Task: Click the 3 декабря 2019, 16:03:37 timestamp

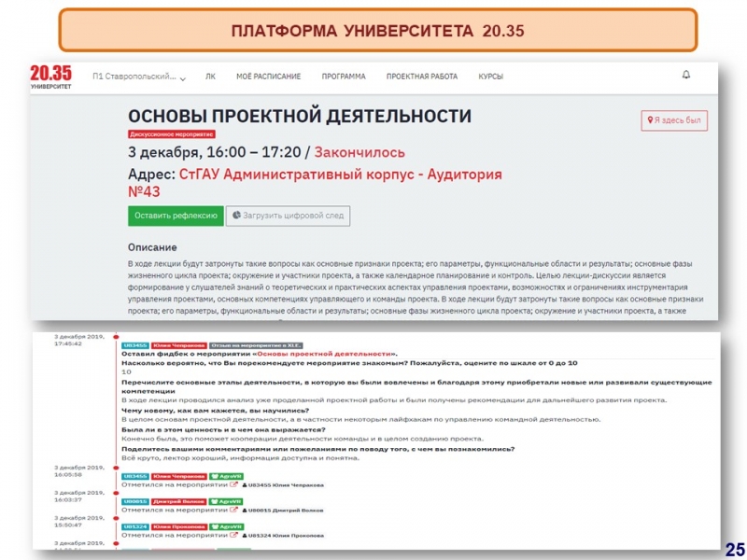Action: click(79, 497)
